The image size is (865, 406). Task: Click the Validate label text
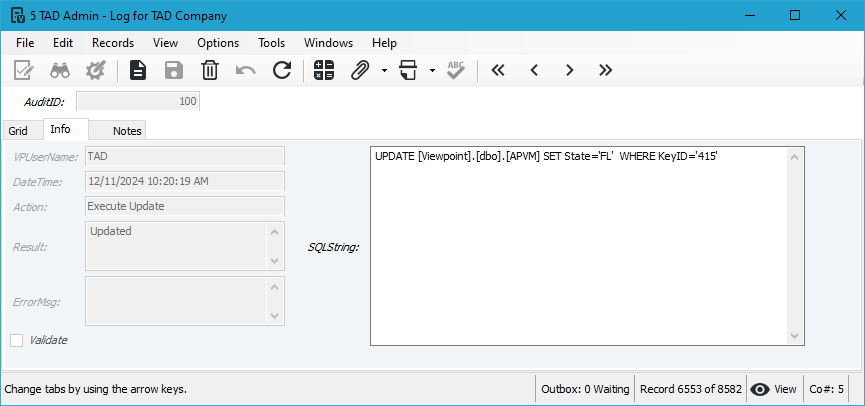[x=49, y=340]
